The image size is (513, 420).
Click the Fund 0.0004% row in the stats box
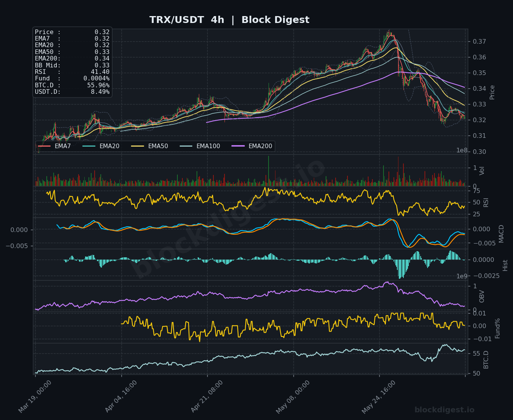(x=72, y=78)
